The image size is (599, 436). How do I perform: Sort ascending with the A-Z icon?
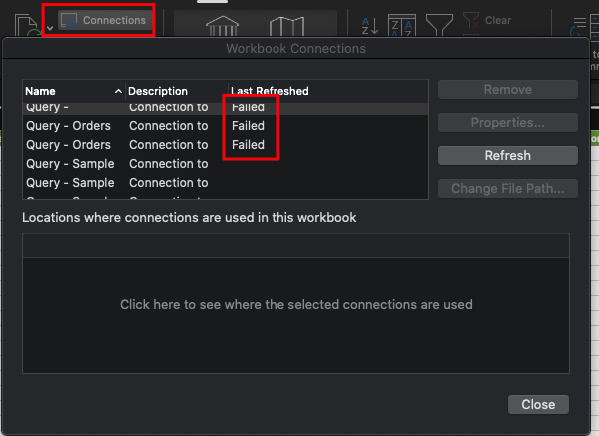pos(370,26)
